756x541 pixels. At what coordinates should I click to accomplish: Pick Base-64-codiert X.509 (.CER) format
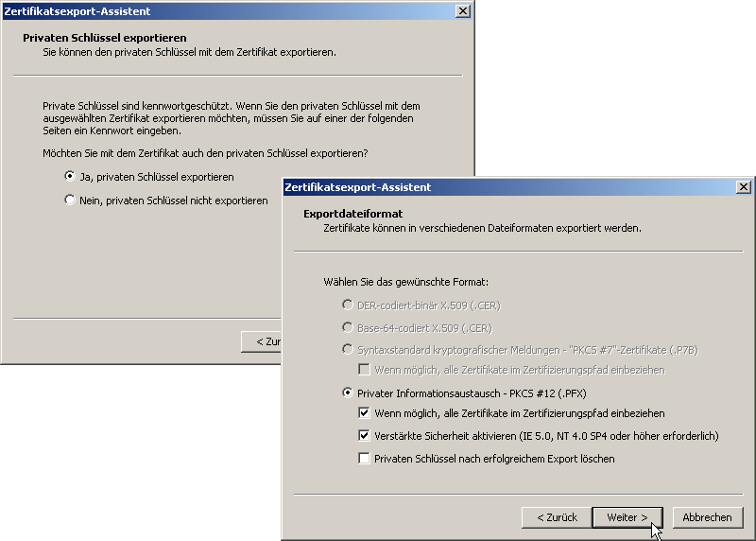click(348, 327)
